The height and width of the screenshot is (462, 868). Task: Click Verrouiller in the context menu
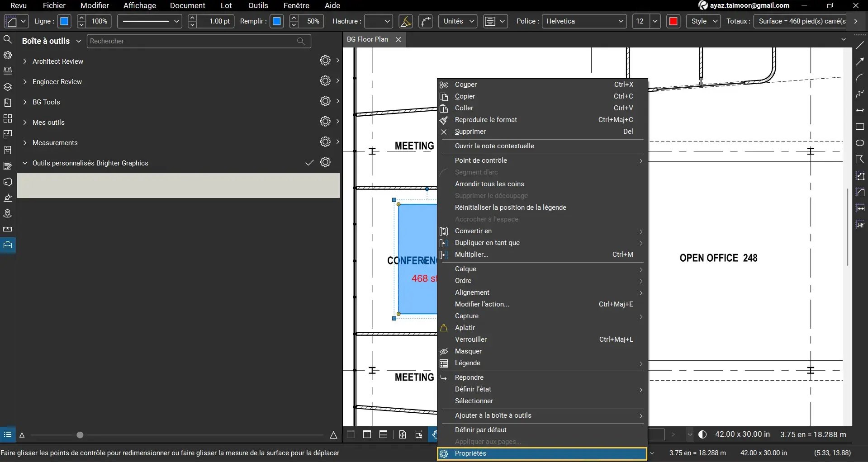[470, 339]
